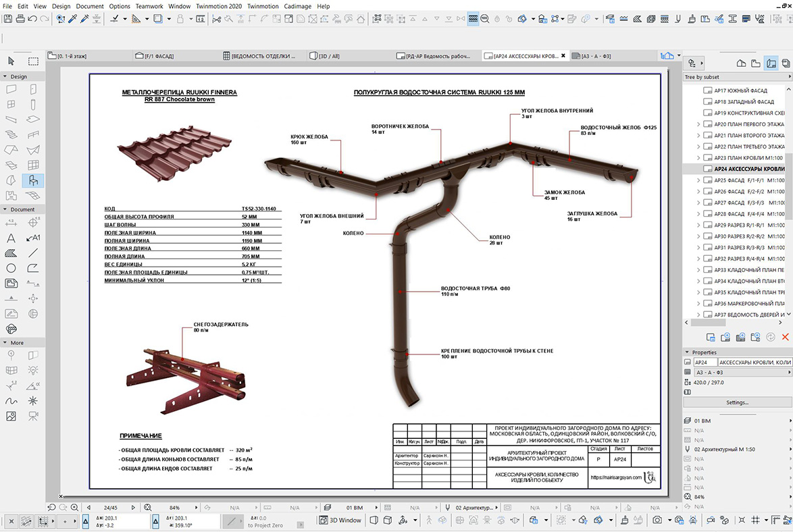Image resolution: width=793 pixels, height=532 pixels.
Task: Select AP17 ЮЖНЫЙ ФАСАД in navigator
Action: (x=740, y=90)
